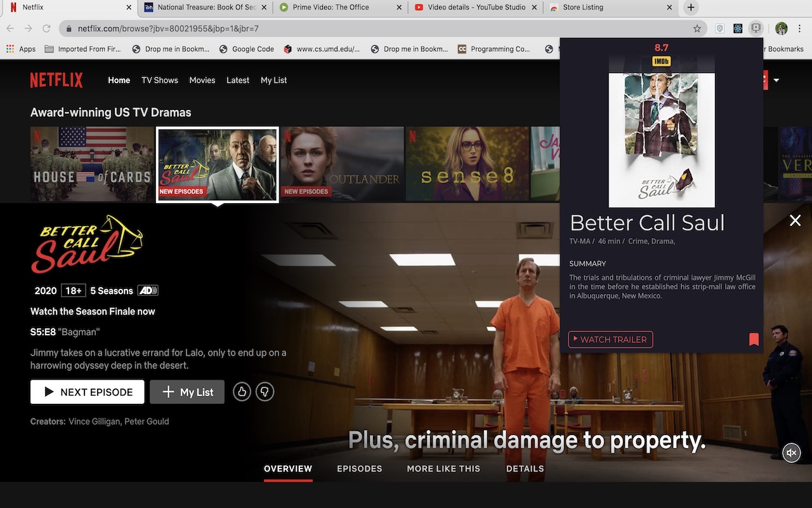
Task: Play the NEXT EPISODE
Action: [x=88, y=392]
